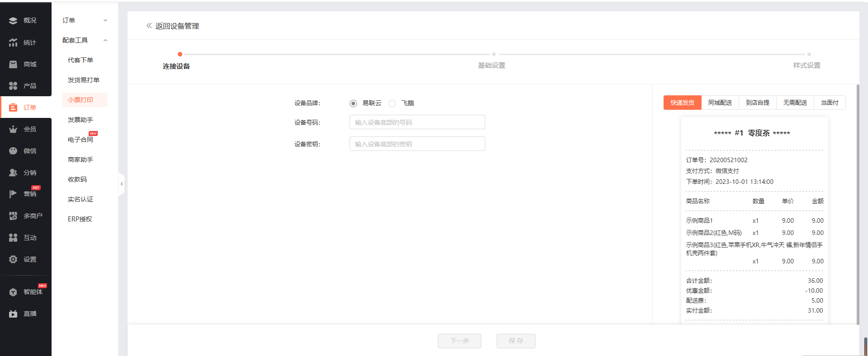
Task: Click the 样式设置 step label
Action: pos(807,66)
